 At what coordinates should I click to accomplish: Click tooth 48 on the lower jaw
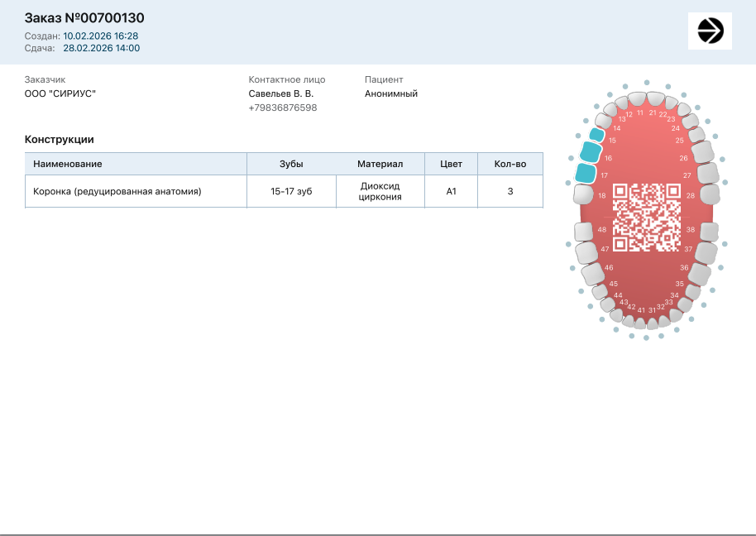[x=582, y=230]
